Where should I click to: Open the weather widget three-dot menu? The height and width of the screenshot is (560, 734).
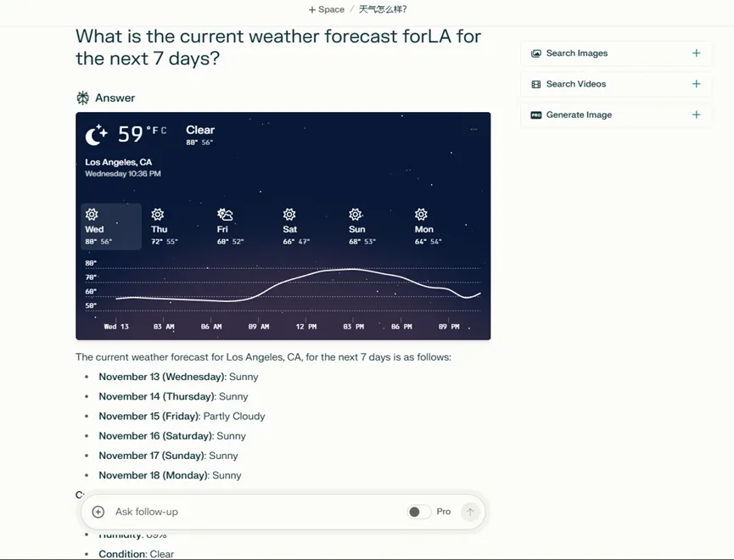click(x=473, y=130)
